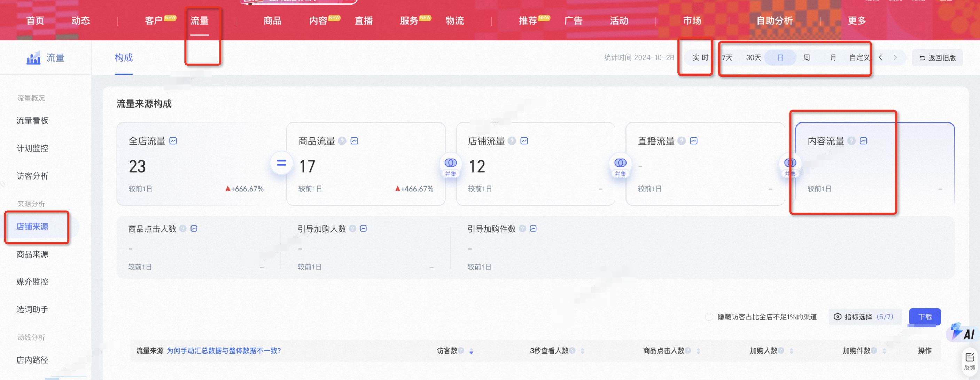Open trend chart icon beside 商品流量
This screenshot has height=380, width=980.
(355, 141)
